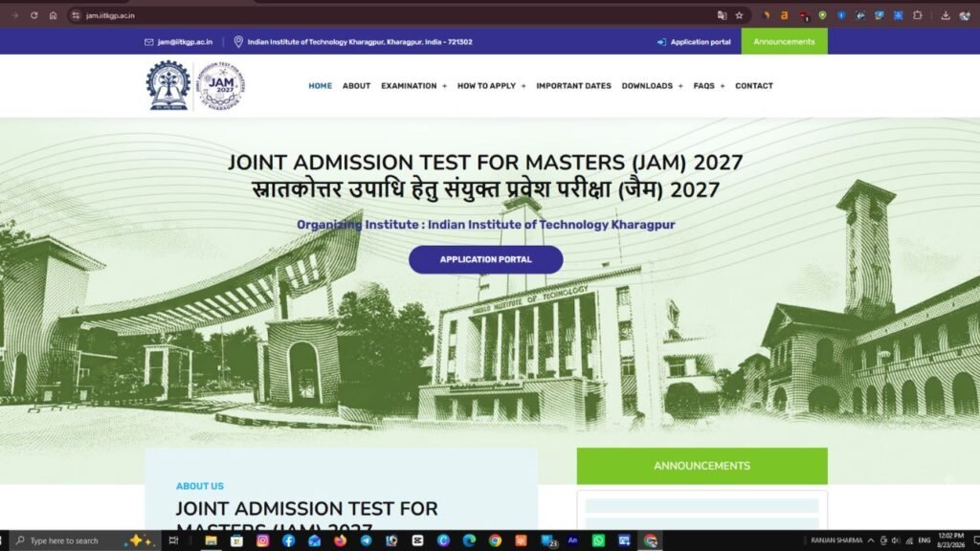Screen dimensions: 980x551
Task: Click the IIT Kharagpur emblem logo
Action: click(x=168, y=85)
